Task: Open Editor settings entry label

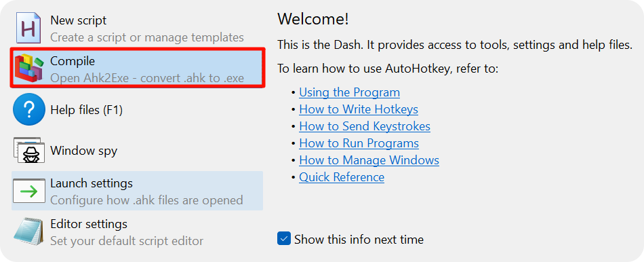Action: [89, 224]
